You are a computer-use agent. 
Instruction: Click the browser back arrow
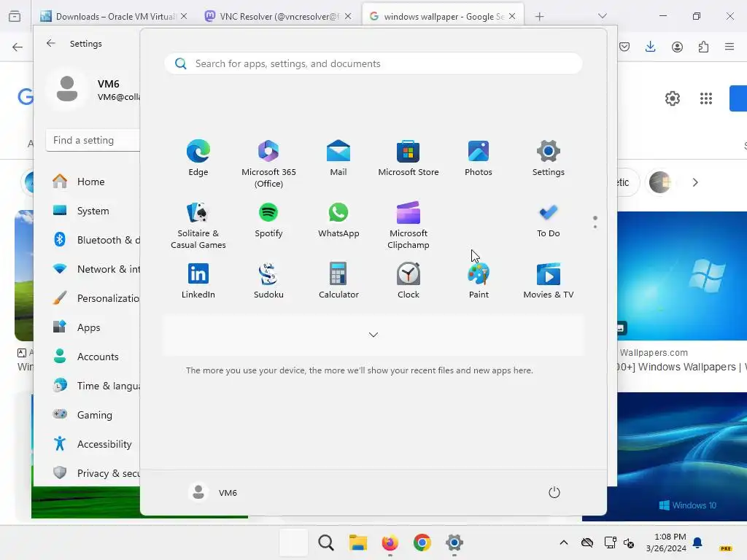pos(18,47)
